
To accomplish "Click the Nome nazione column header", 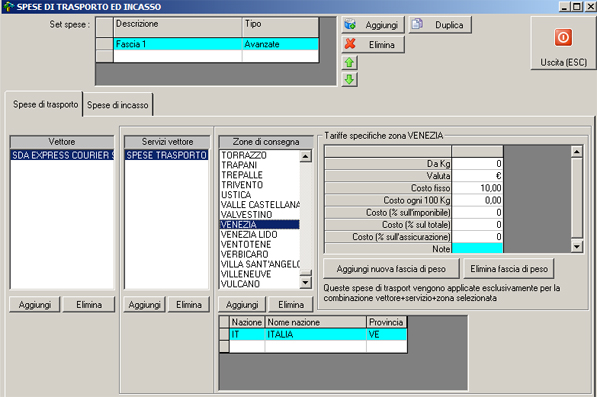I will click(316, 322).
